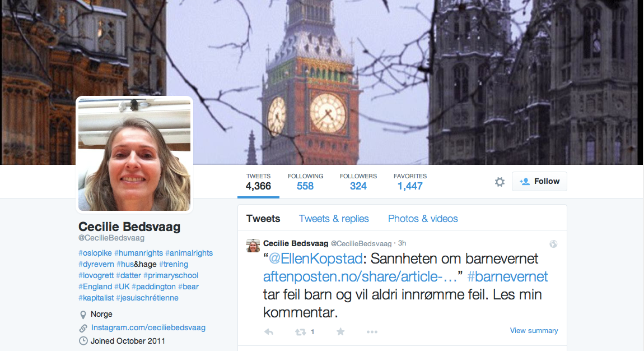This screenshot has width=644, height=351.
Task: Expand the tweet with View summary
Action: coord(534,330)
